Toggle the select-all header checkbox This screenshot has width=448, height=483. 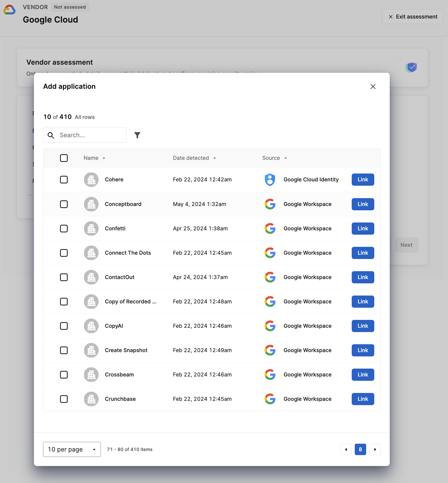tap(64, 158)
